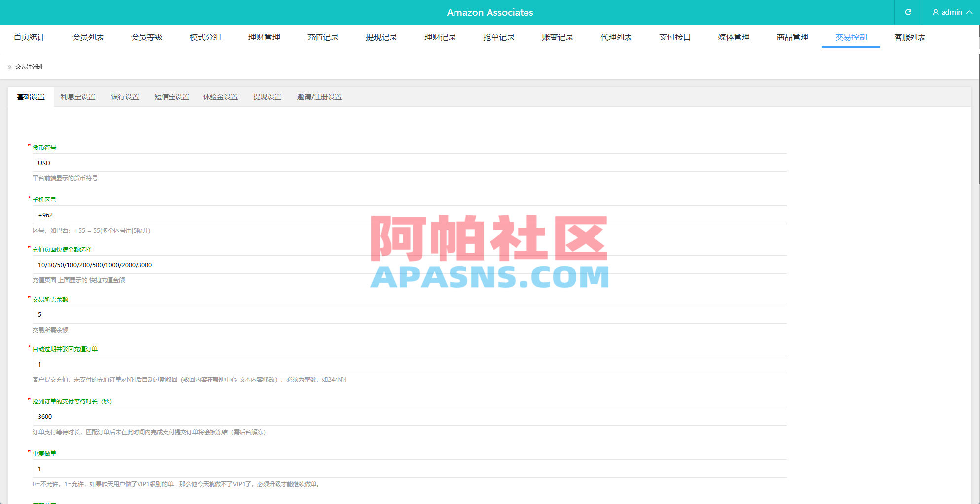Select 商品管理 in top navigation
The image size is (980, 504).
pos(792,37)
